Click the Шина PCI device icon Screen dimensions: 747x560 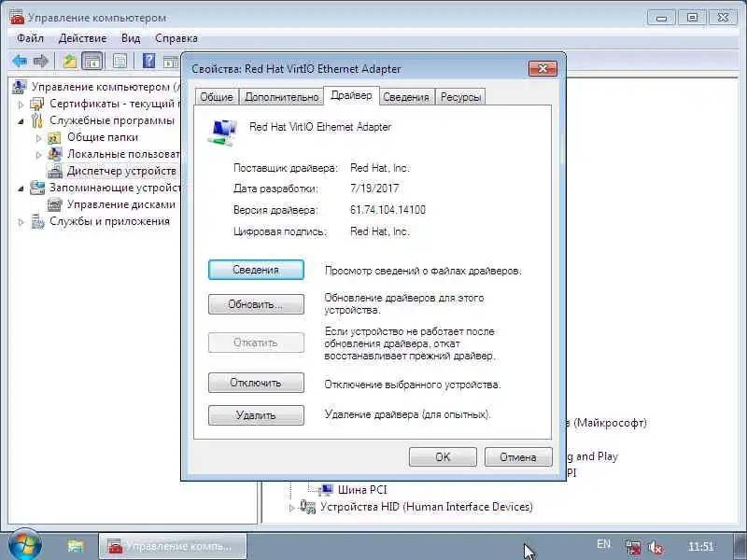click(x=326, y=489)
